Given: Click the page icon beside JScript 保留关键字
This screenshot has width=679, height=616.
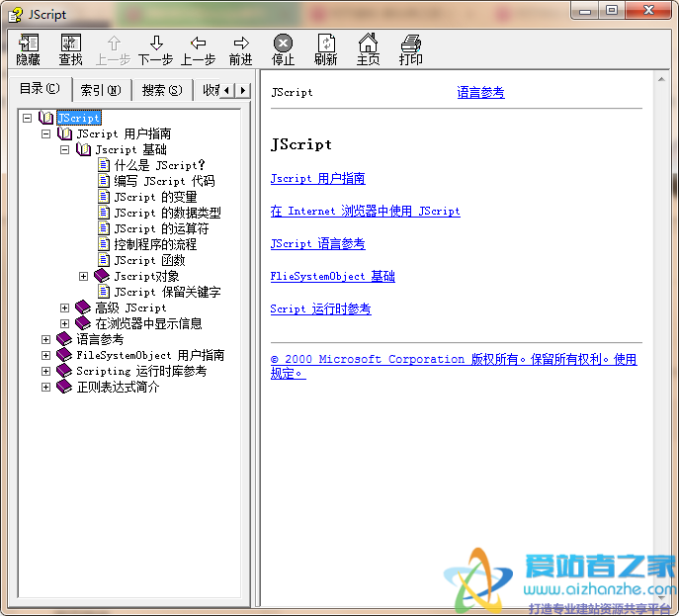Looking at the screenshot, I should click(104, 292).
